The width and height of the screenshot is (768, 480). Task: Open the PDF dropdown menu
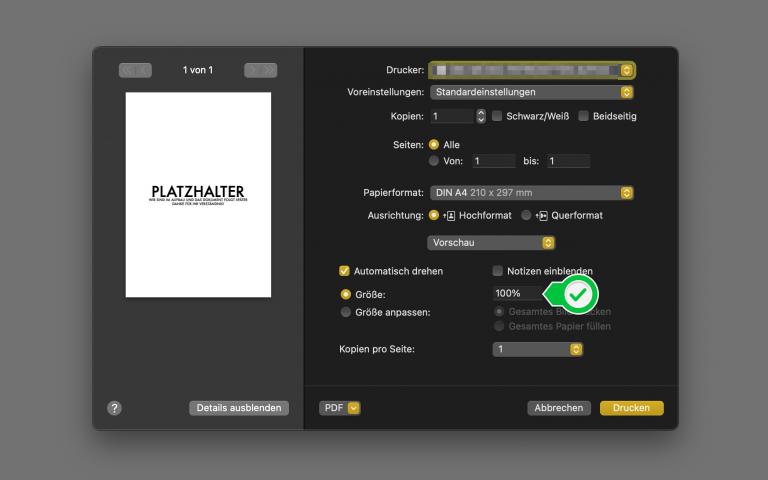tap(339, 408)
